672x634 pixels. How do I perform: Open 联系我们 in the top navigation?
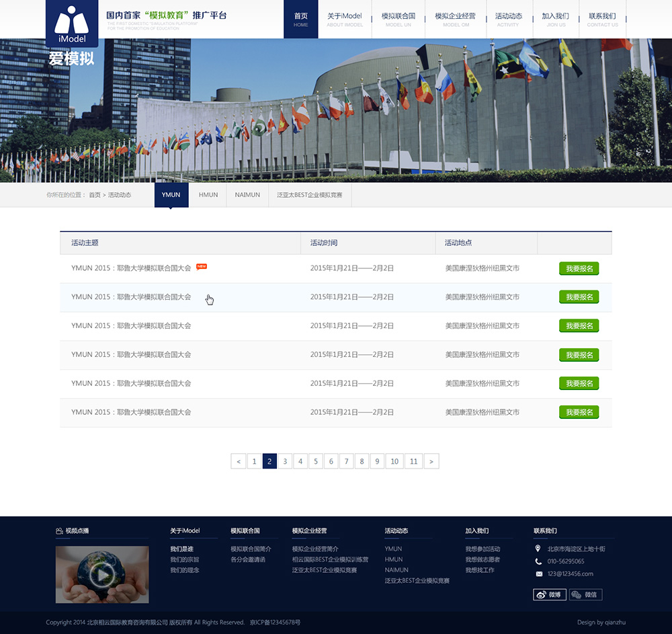click(x=602, y=19)
